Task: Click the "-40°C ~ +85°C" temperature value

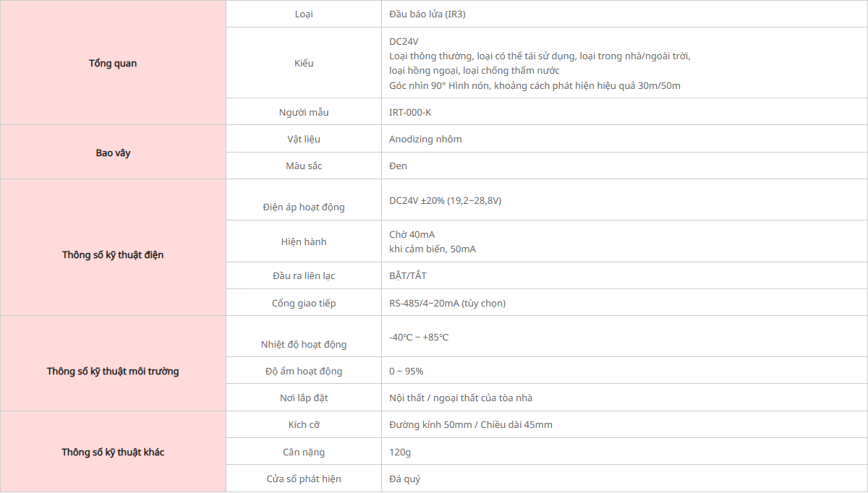Action: 419,337
